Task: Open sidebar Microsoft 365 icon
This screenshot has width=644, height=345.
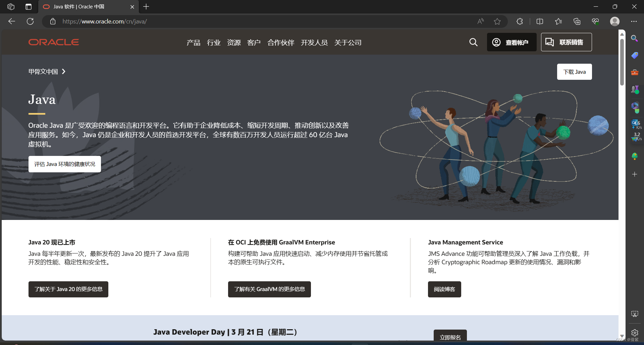Action: [x=635, y=107]
